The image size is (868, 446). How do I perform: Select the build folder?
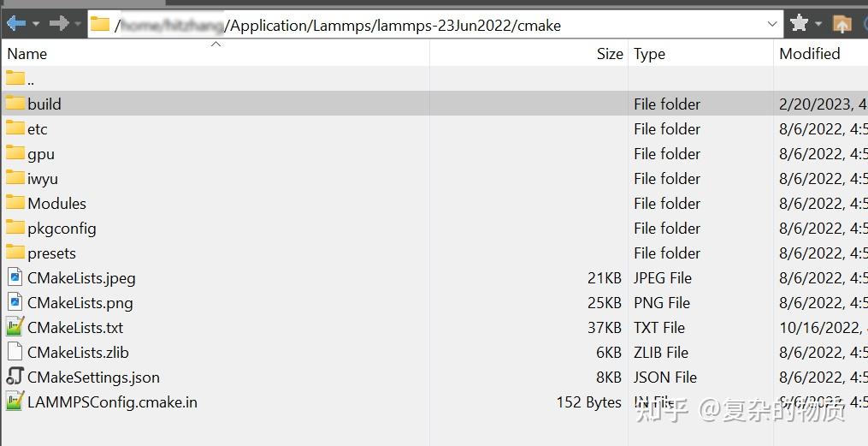click(x=44, y=104)
